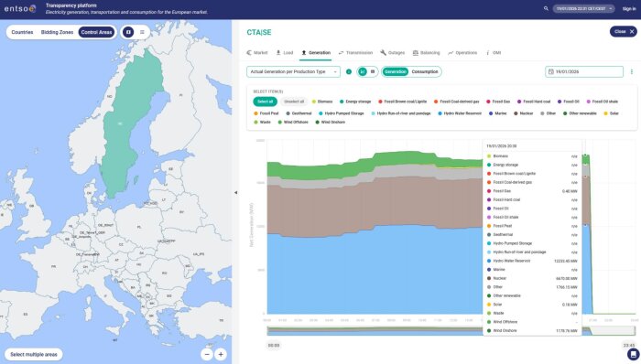Image resolution: width=641 pixels, height=364 pixels.
Task: Toggle Other renewable series
Action: [x=580, y=113]
